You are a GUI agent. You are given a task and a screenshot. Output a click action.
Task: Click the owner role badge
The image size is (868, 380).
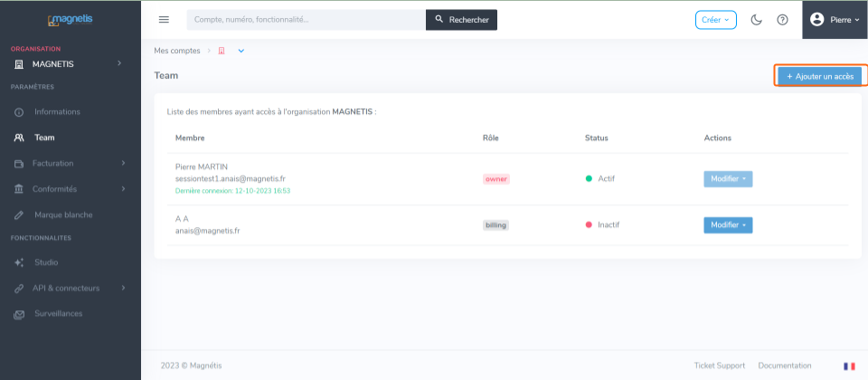click(496, 179)
